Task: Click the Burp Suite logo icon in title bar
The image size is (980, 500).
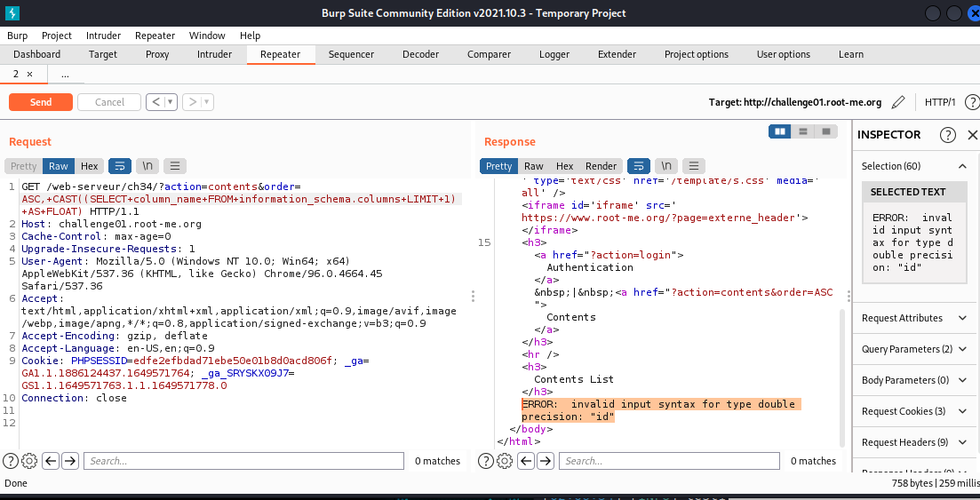Action: 12,13
